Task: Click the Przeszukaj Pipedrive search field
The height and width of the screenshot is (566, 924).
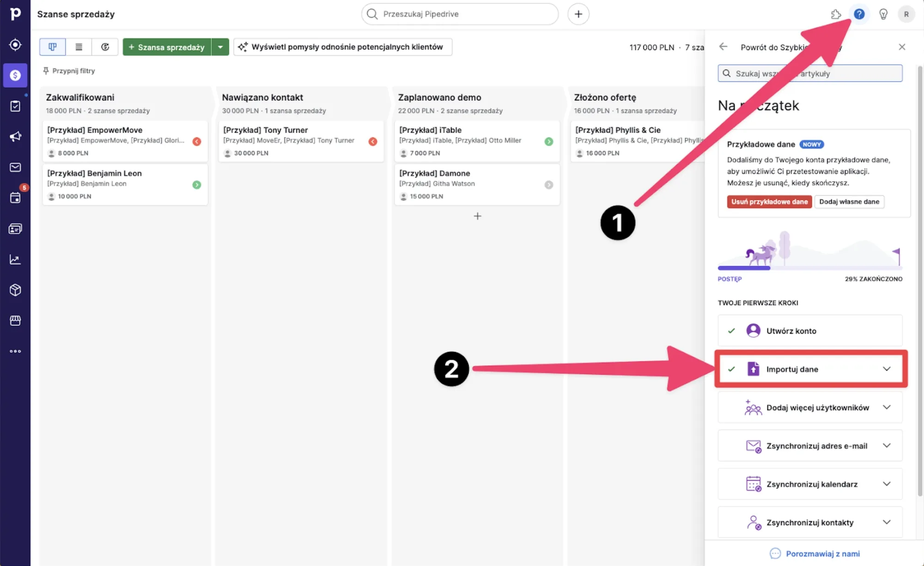Action: (460, 14)
